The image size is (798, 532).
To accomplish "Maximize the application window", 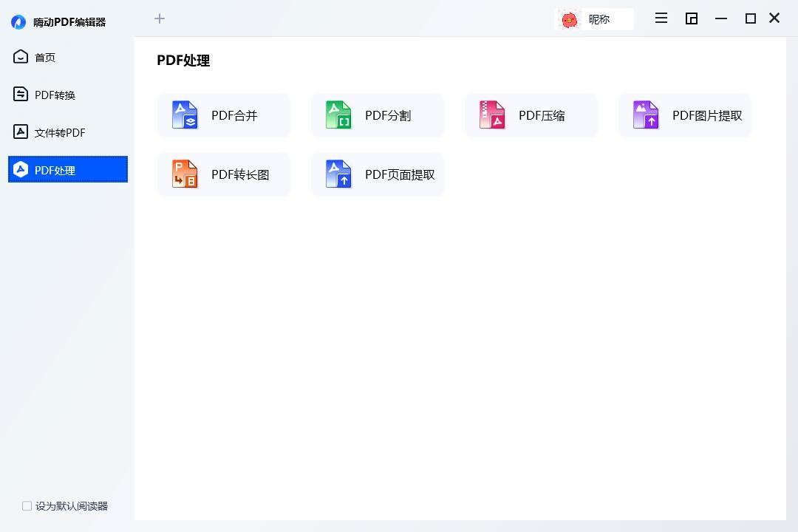I will [x=750, y=18].
